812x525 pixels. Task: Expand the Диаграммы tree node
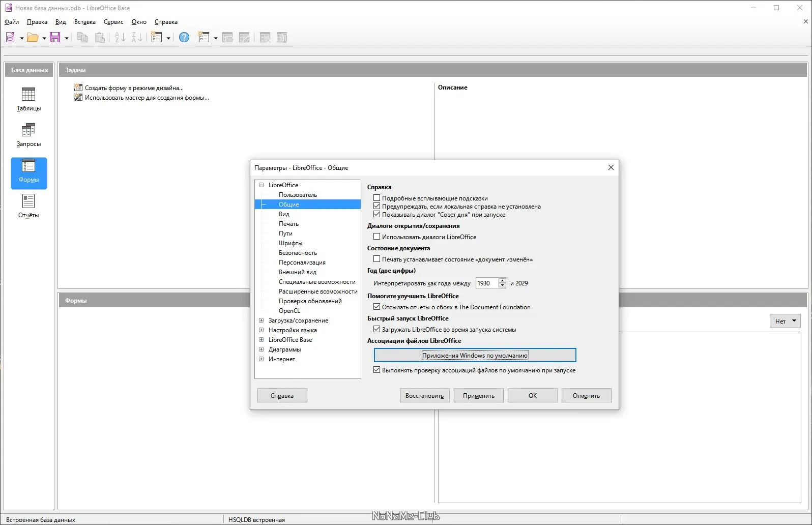click(262, 349)
